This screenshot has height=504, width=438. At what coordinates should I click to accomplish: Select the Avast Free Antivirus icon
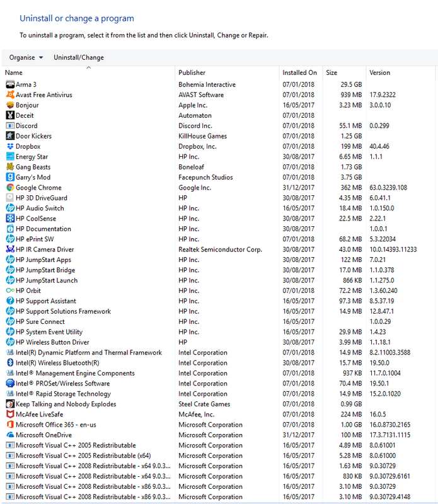pyautogui.click(x=10, y=95)
